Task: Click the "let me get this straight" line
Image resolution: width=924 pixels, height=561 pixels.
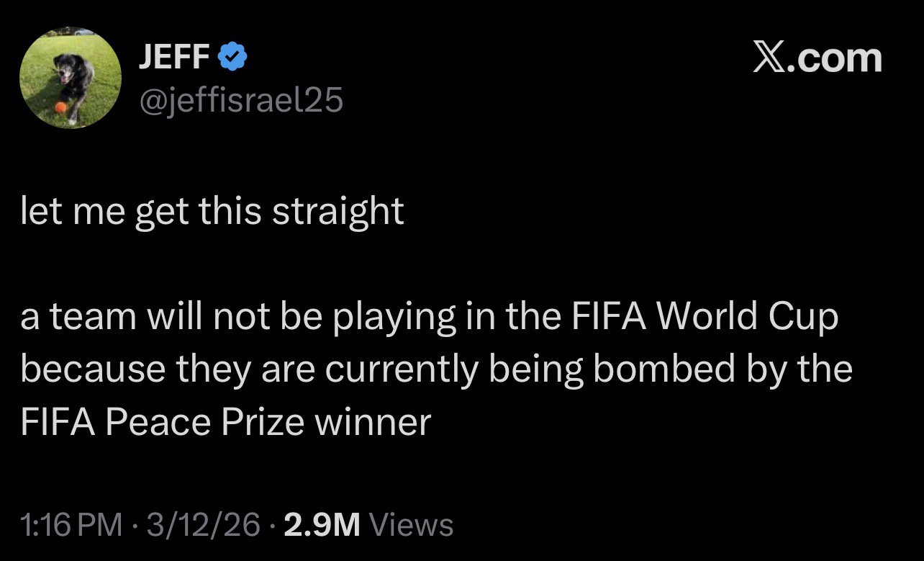Action: [x=212, y=212]
